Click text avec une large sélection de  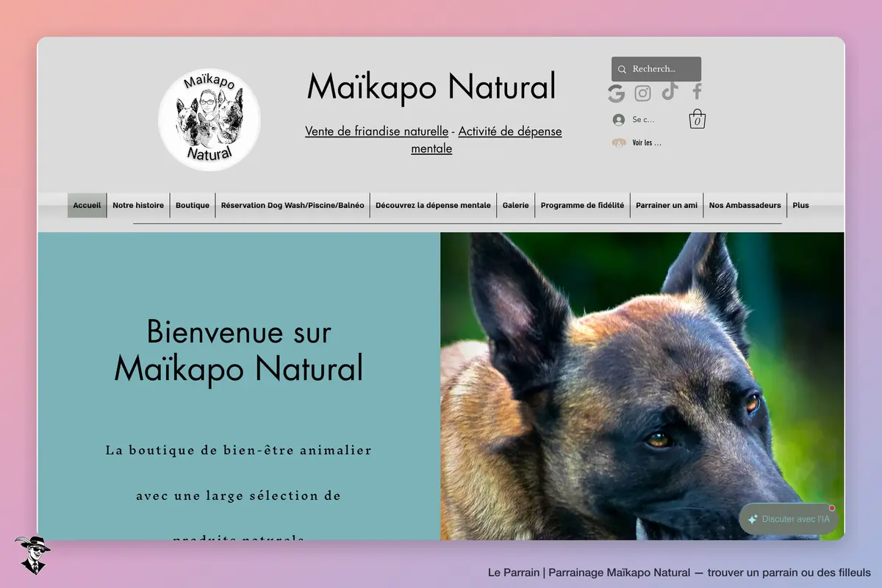(239, 495)
